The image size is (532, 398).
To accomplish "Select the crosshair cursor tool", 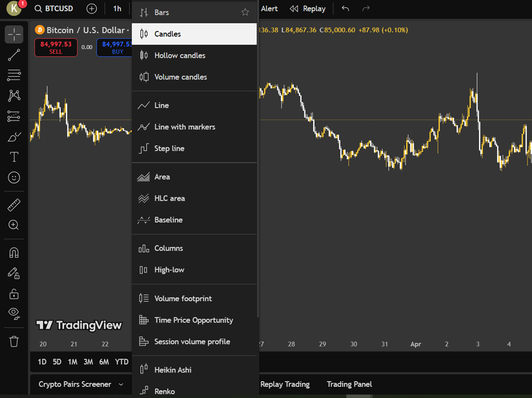I will pos(14,34).
